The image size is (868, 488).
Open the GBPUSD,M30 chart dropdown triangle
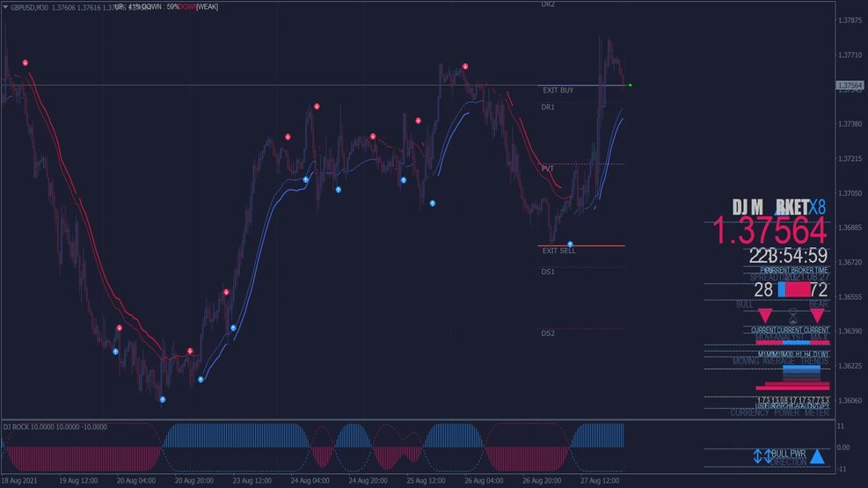point(5,7)
